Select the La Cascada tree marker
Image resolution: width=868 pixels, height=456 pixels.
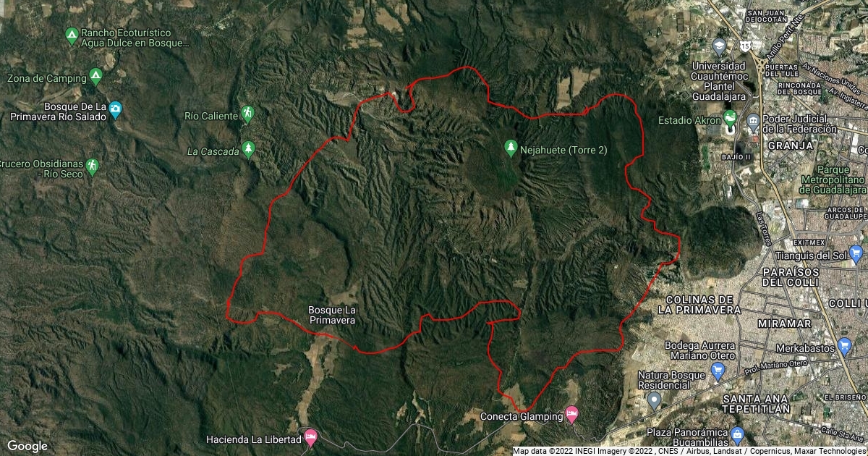tap(248, 149)
